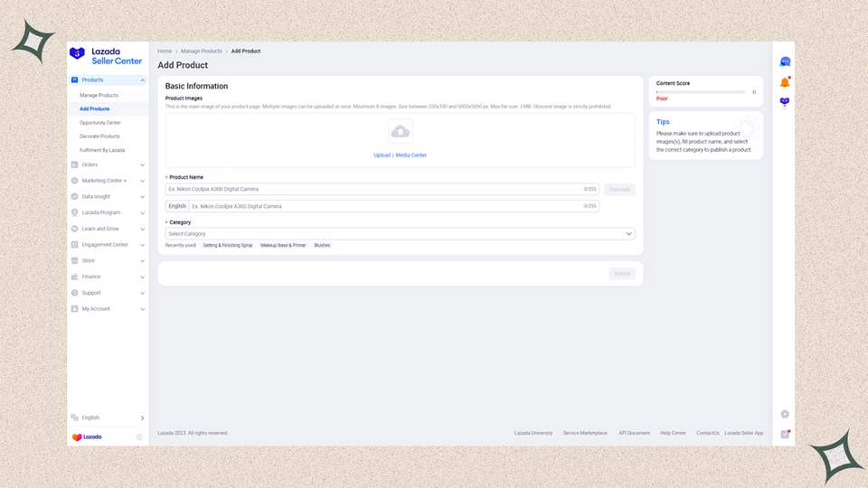Click the Support sidebar icon
This screenshot has height=488, width=868.
pos(75,293)
